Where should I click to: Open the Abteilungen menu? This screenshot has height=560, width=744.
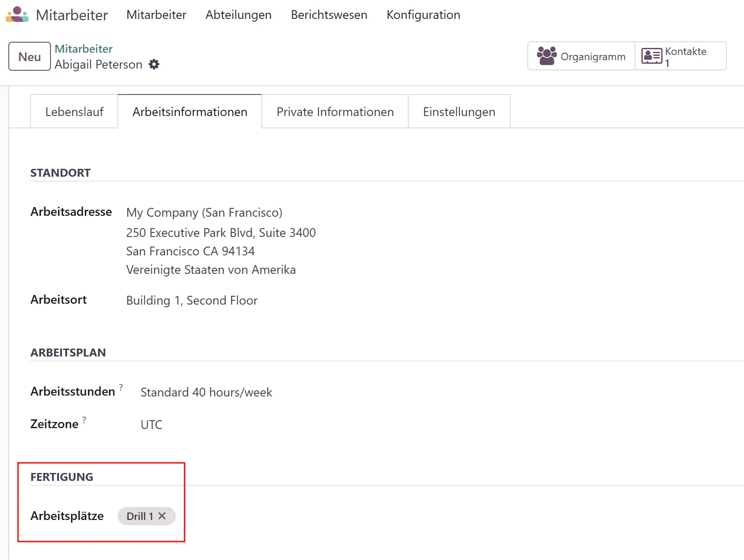238,15
